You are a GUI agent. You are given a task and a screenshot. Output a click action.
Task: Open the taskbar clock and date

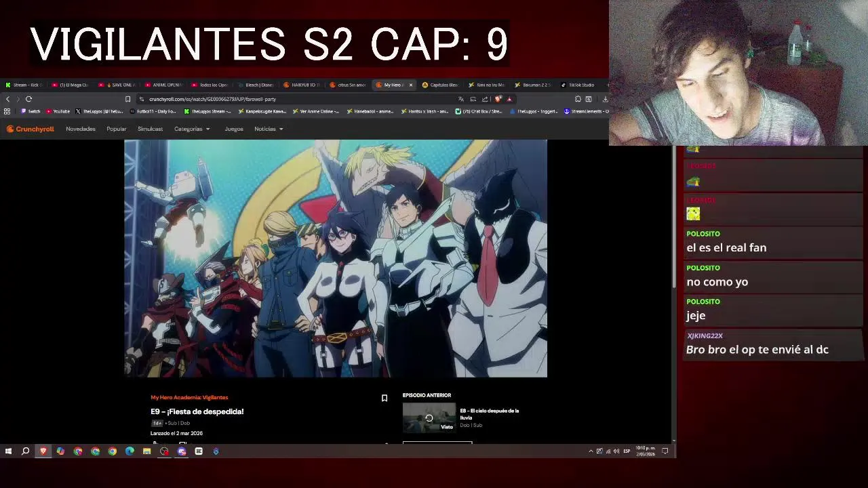646,451
